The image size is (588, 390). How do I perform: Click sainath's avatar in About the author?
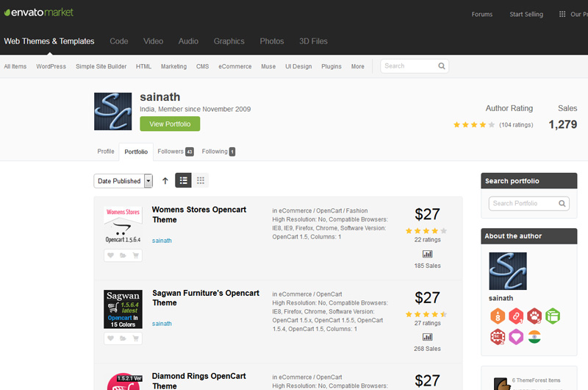coord(508,271)
